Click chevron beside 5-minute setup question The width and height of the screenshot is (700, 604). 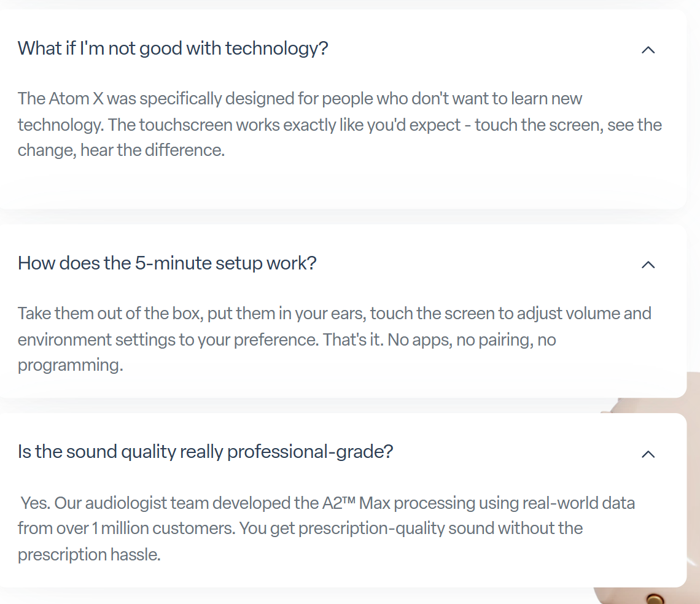[x=648, y=265]
